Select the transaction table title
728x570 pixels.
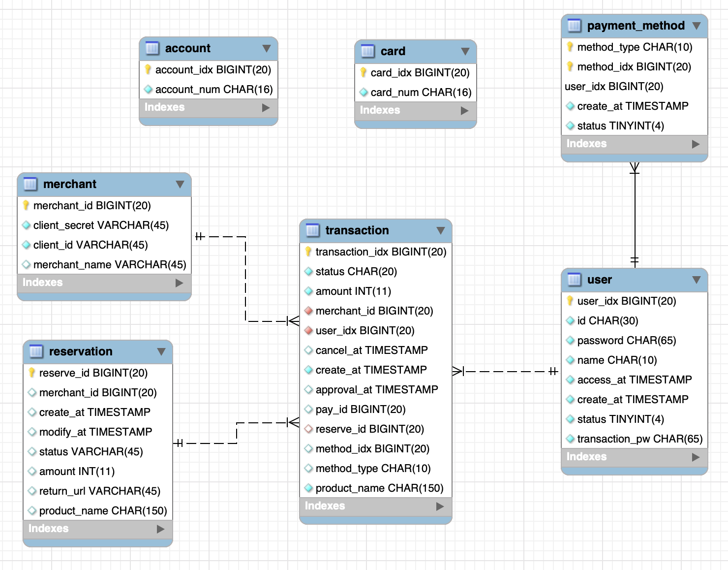357,230
